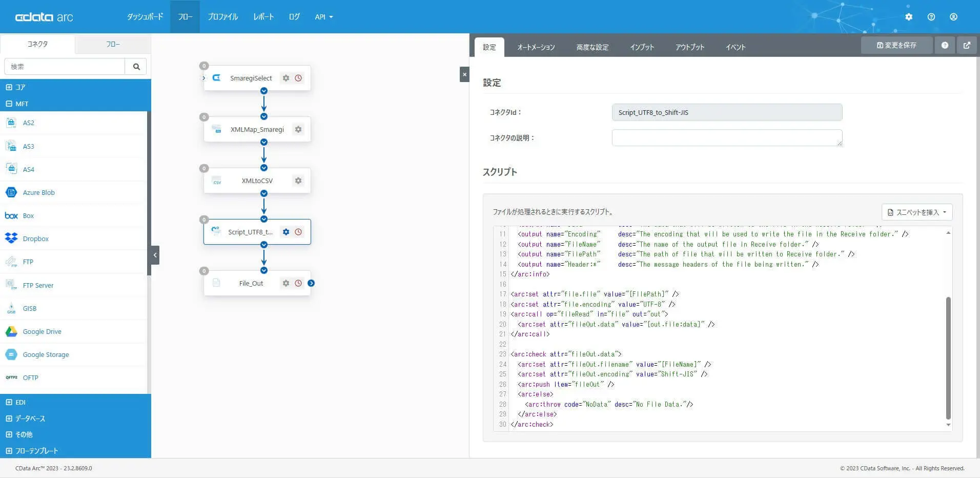Screen dimensions: 980x478
Task: Click the search magnifier in the connector panel
Action: 135,66
